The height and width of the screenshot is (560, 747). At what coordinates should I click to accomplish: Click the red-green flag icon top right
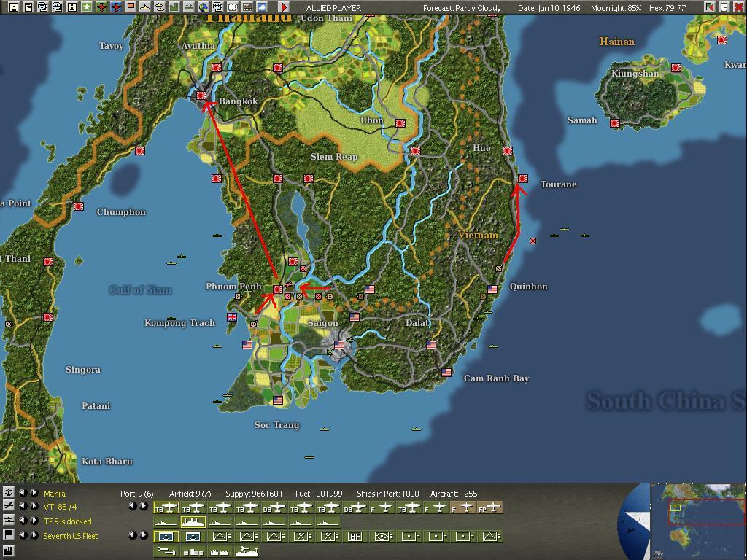pyautogui.click(x=709, y=7)
